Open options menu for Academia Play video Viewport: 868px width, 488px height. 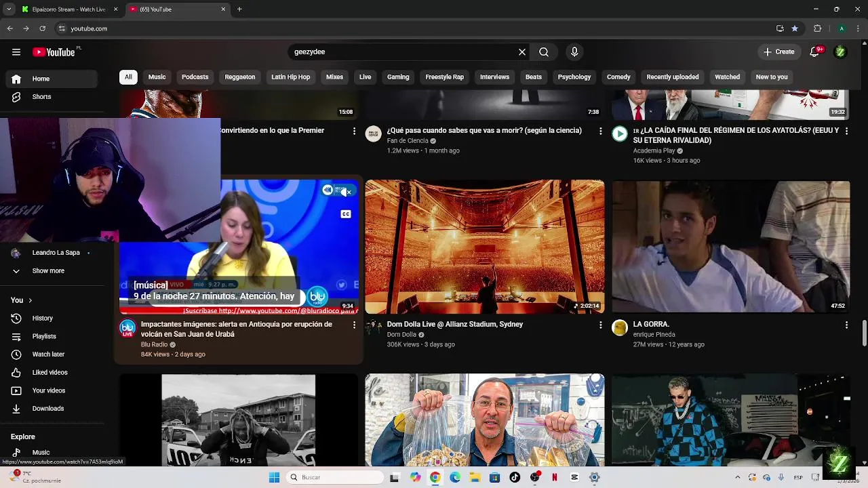(846, 131)
